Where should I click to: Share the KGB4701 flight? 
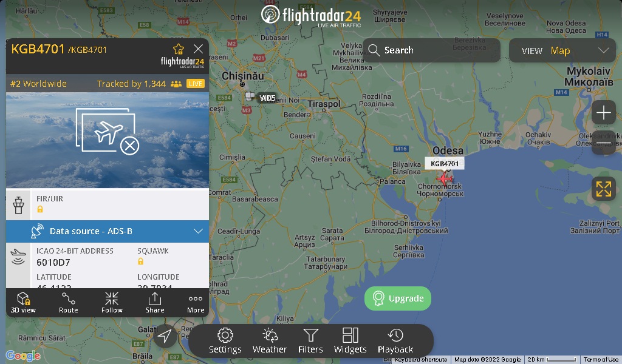tap(155, 303)
